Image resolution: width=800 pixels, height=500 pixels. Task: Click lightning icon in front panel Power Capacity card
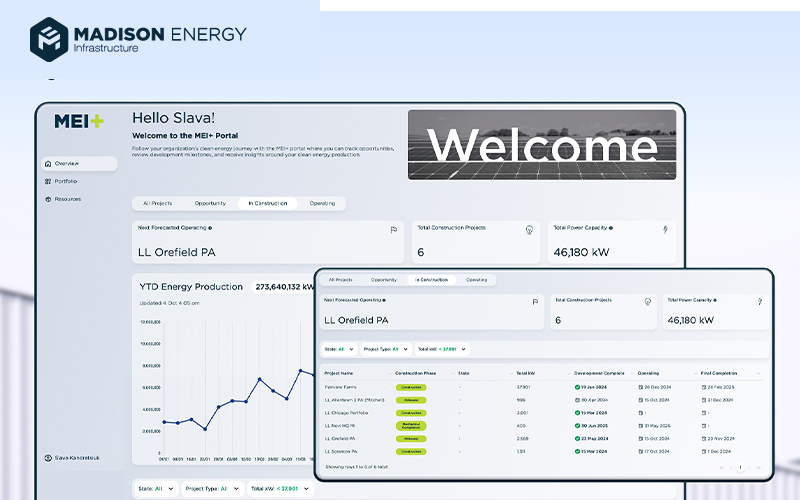pyautogui.click(x=760, y=302)
